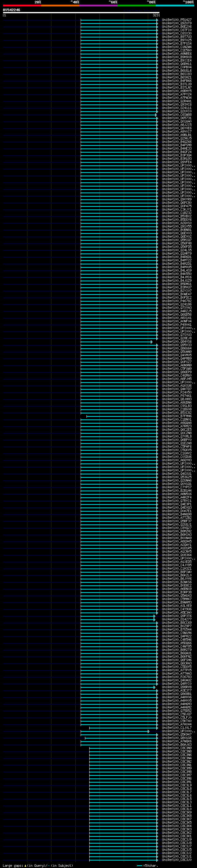Select the UniRef100_C6TFI0 label

click(176, 30)
